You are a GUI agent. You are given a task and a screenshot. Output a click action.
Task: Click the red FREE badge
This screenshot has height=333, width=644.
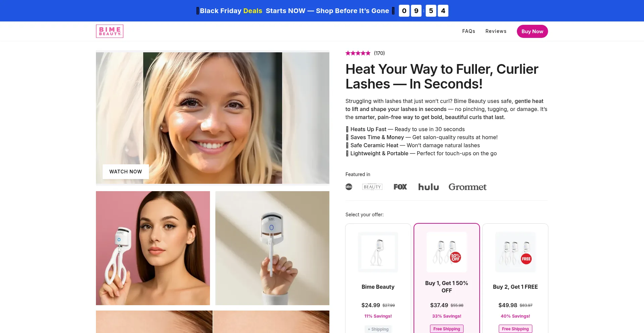526,259
